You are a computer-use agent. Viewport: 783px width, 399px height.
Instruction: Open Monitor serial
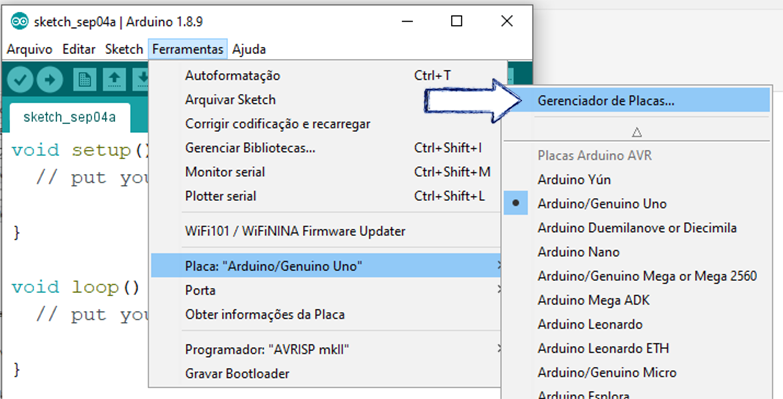coord(326,172)
